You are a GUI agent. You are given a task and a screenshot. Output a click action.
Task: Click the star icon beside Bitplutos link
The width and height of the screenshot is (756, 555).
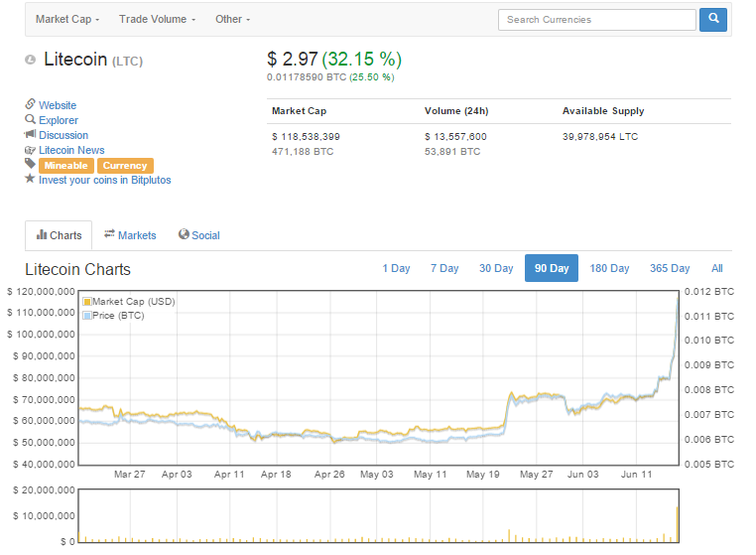[31, 179]
